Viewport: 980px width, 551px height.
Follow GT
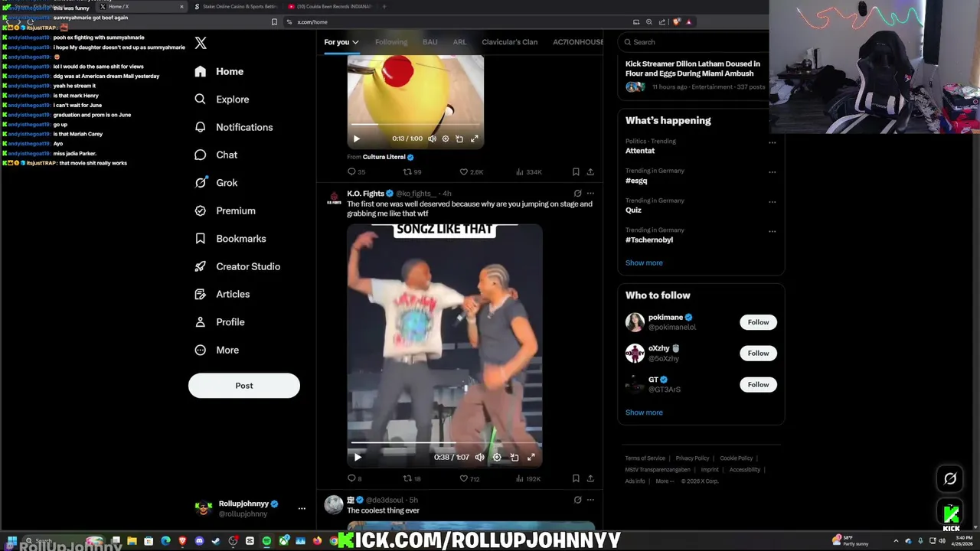[x=758, y=385]
